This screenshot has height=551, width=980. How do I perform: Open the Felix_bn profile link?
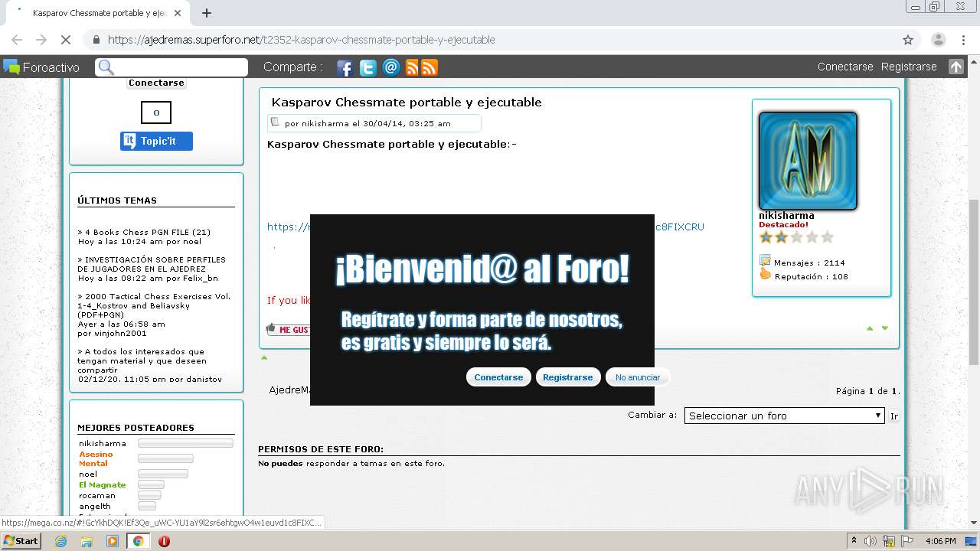199,278
